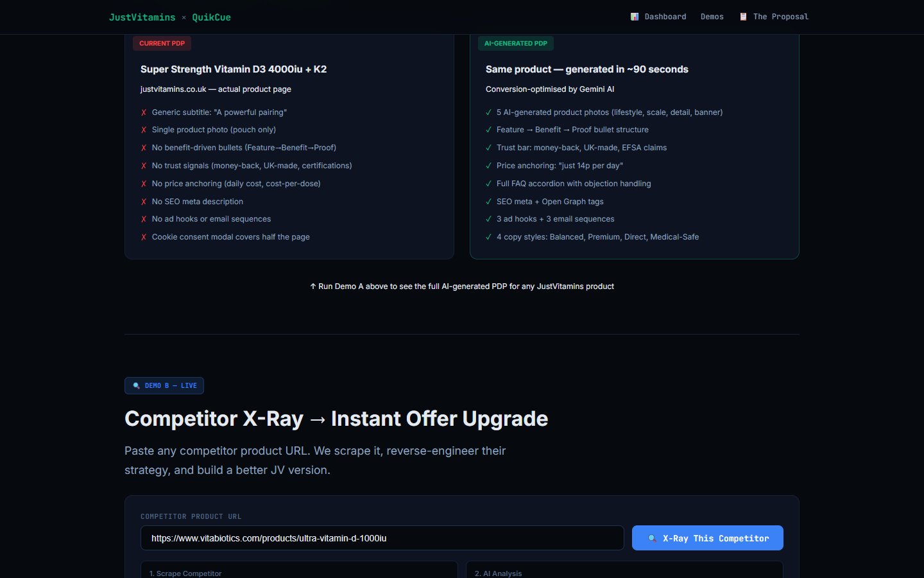
Task: Click red X beside 'Generic subtitle' item
Action: (144, 112)
